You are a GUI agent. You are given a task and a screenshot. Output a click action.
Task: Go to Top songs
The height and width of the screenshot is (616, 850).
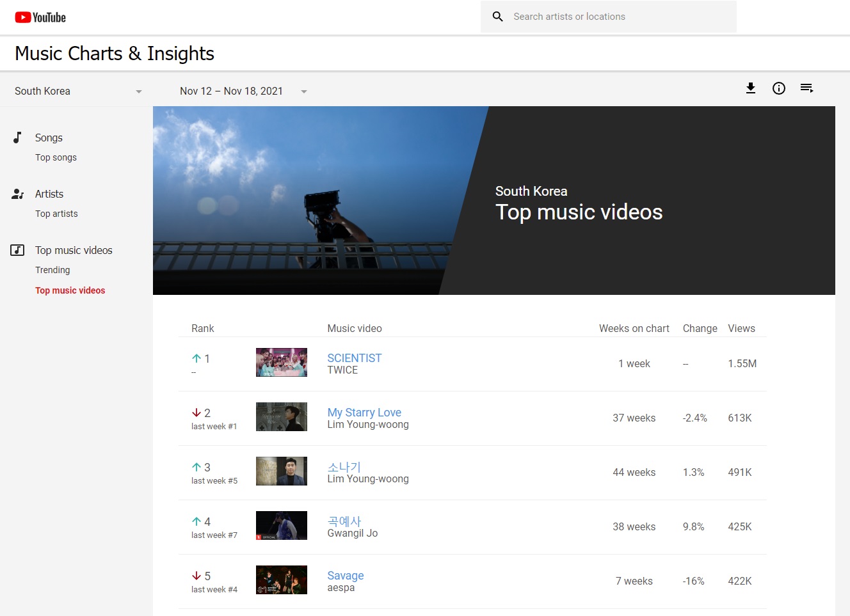click(x=56, y=157)
